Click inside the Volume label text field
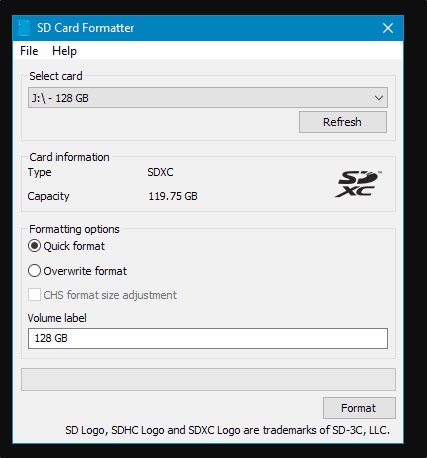This screenshot has height=458, width=427. [208, 338]
